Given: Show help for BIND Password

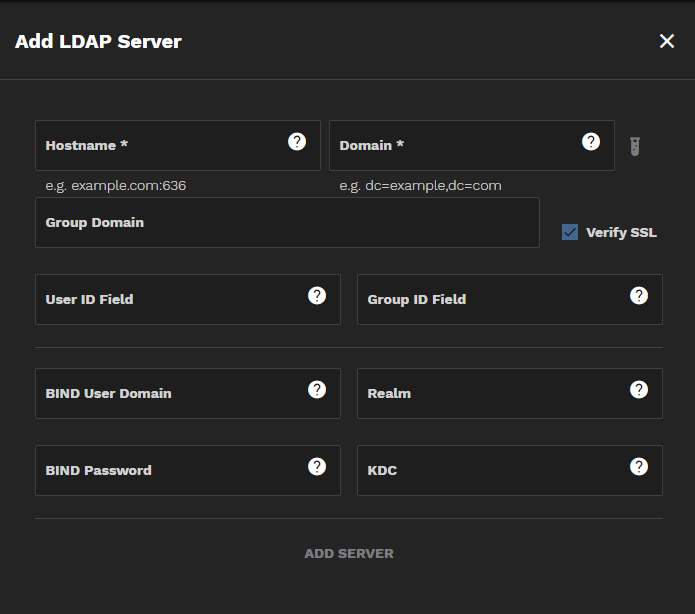Looking at the screenshot, I should (317, 466).
